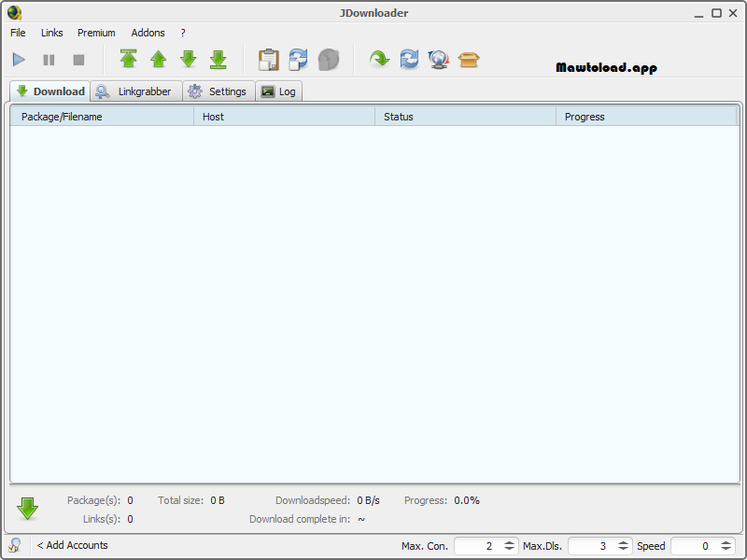Viewport: 747px width, 560px height.
Task: Open the File menu
Action: pos(18,33)
